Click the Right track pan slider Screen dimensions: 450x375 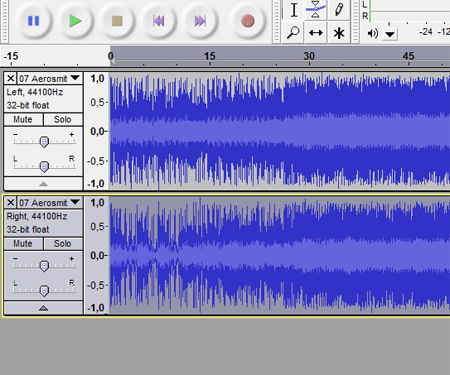[44, 290]
